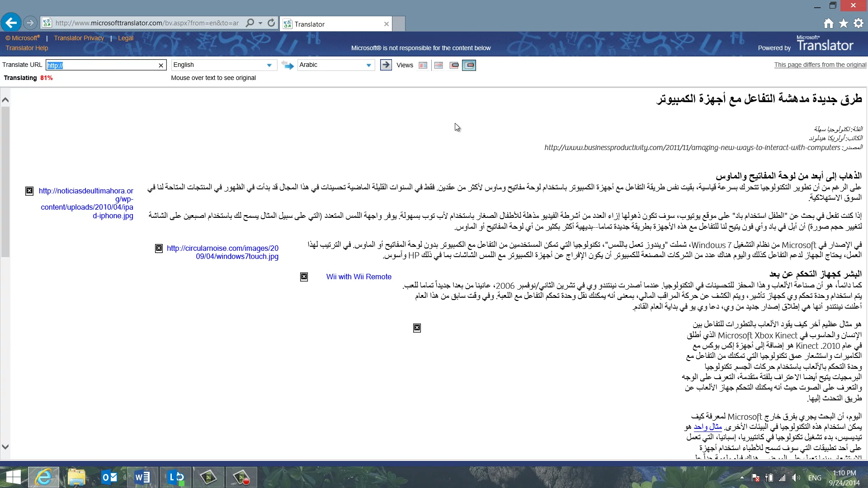Switch to original with hover translation view
This screenshot has width=868, height=488.
point(454,65)
